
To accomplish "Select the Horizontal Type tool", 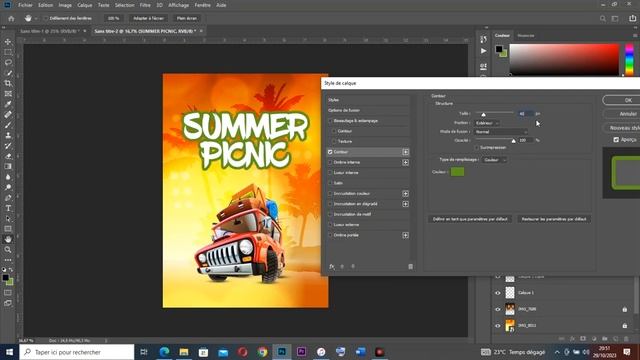I will click(x=8, y=208).
